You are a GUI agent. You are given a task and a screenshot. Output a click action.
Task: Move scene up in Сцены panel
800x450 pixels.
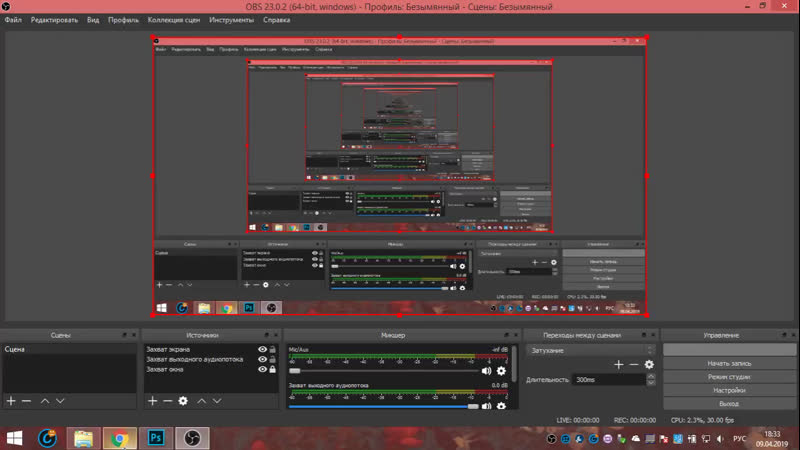coord(45,401)
